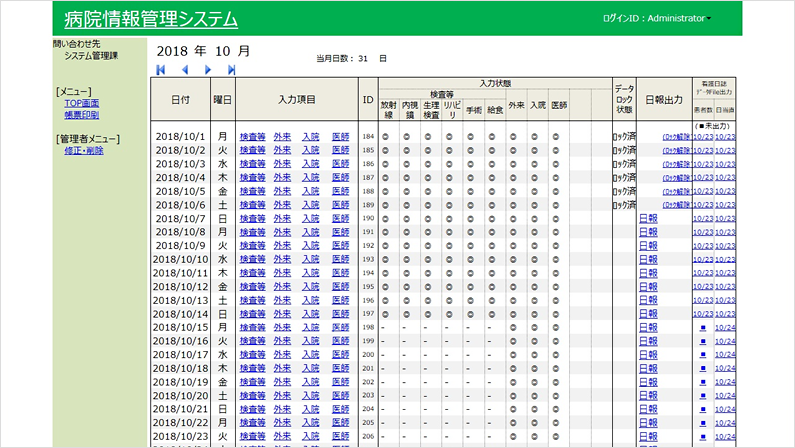The image size is (795, 448).
Task: Select ID cell 184
Action: (368, 137)
